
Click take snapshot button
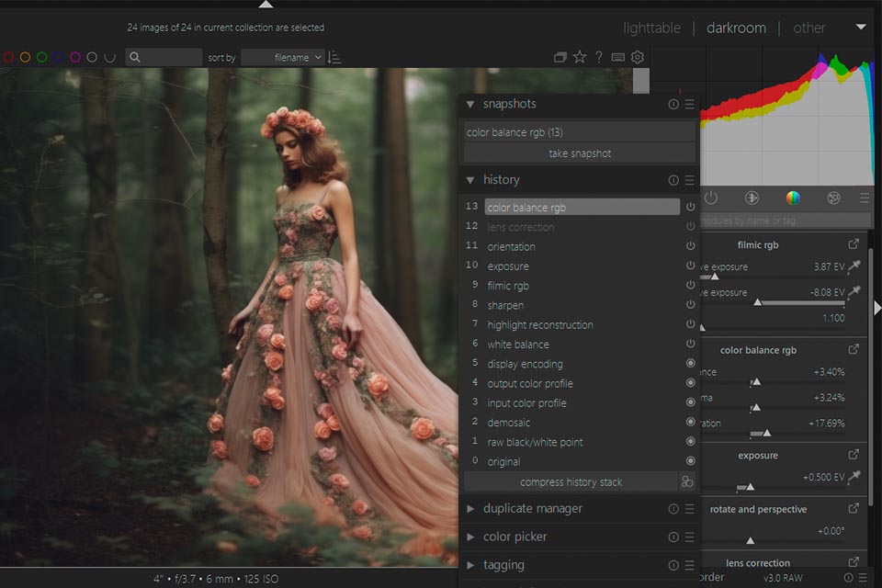click(580, 153)
